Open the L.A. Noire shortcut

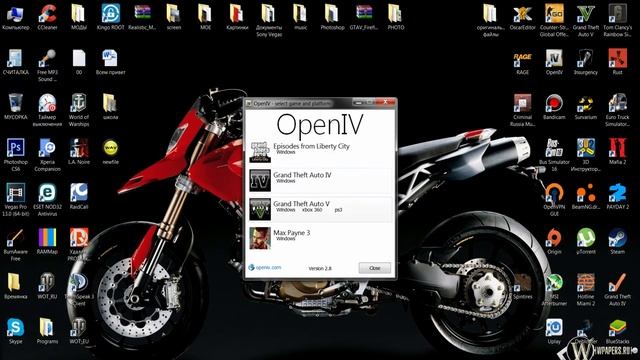(x=79, y=151)
